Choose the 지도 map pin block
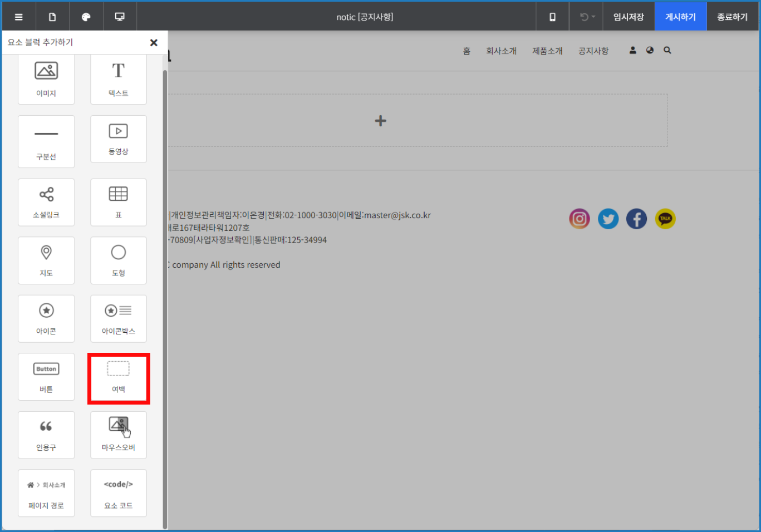The image size is (761, 532). (46, 260)
